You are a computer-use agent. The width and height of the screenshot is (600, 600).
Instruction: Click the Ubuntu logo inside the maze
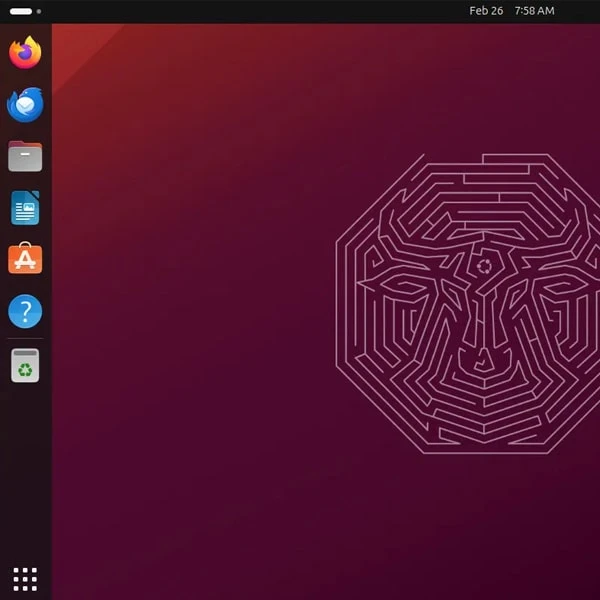click(x=484, y=266)
